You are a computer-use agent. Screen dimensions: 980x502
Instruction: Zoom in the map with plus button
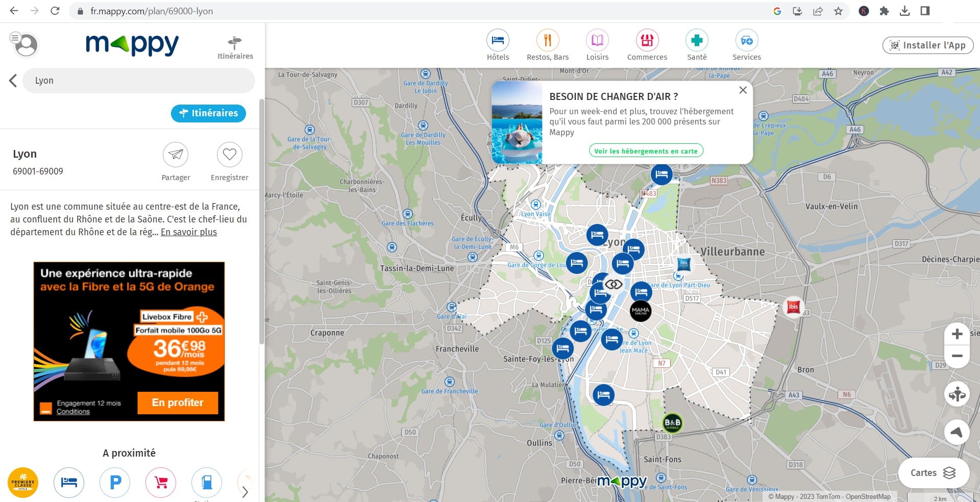[957, 334]
